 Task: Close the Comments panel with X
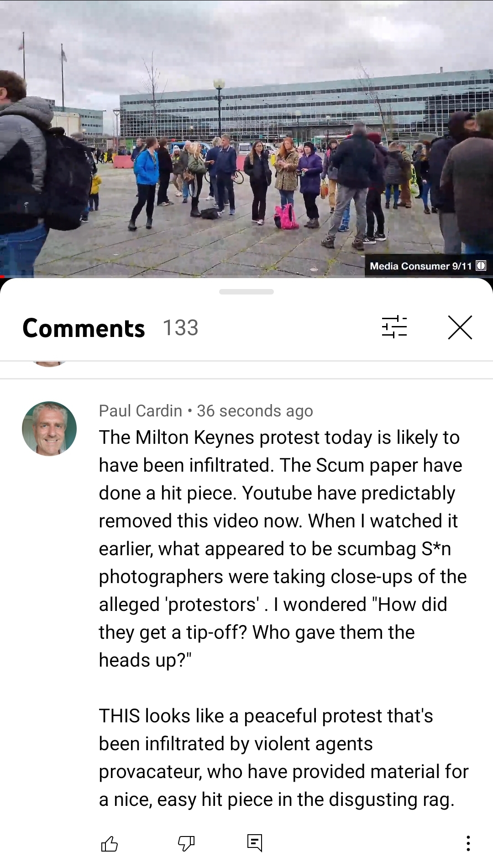(x=460, y=327)
